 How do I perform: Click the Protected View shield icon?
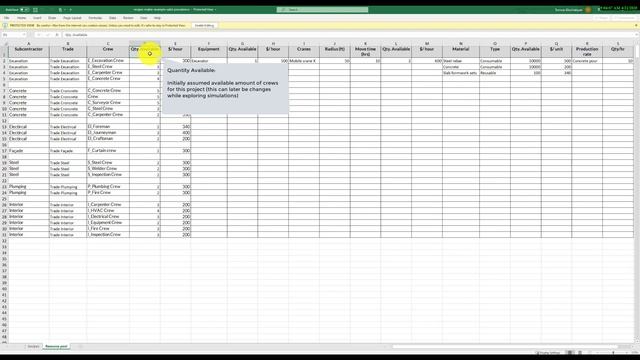click(x=5, y=25)
